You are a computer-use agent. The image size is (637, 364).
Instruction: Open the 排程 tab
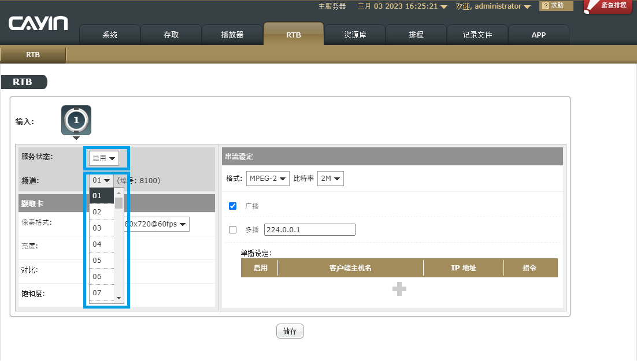pyautogui.click(x=416, y=35)
